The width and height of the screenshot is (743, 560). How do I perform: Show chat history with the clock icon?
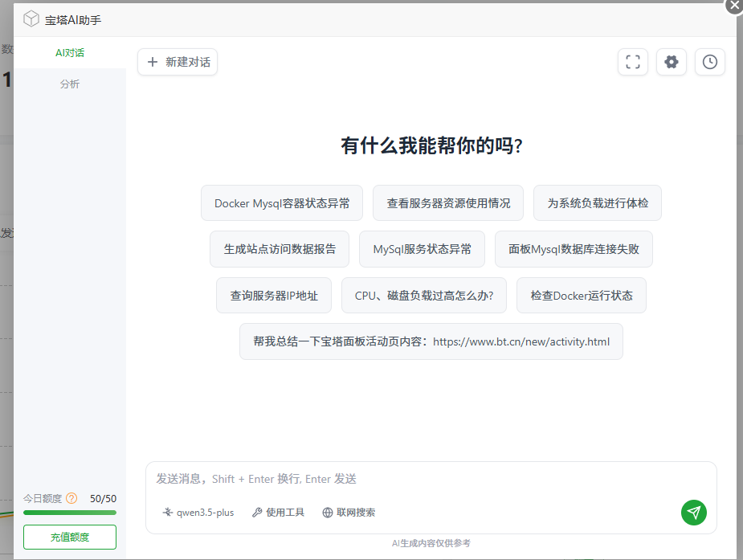click(x=709, y=62)
